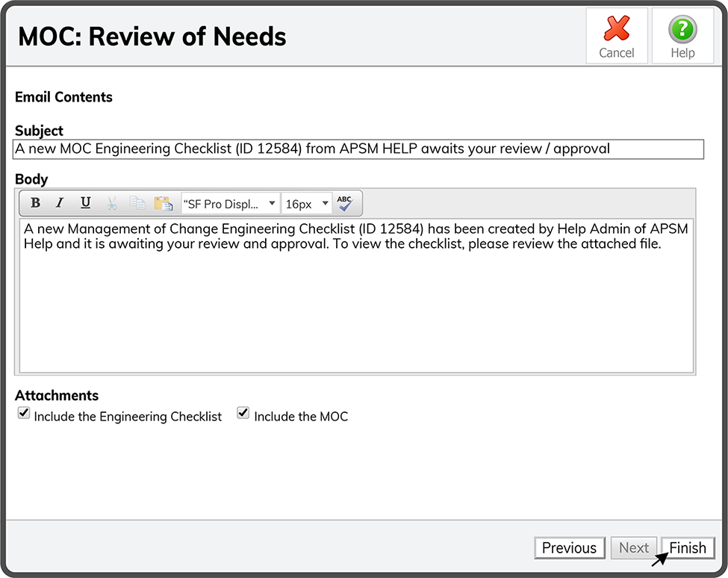Click the Cut scissors icon

point(112,203)
